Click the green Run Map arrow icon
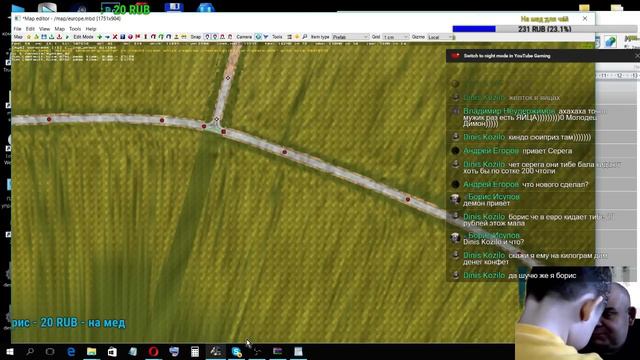The height and width of the screenshot is (360, 640). [x=67, y=37]
